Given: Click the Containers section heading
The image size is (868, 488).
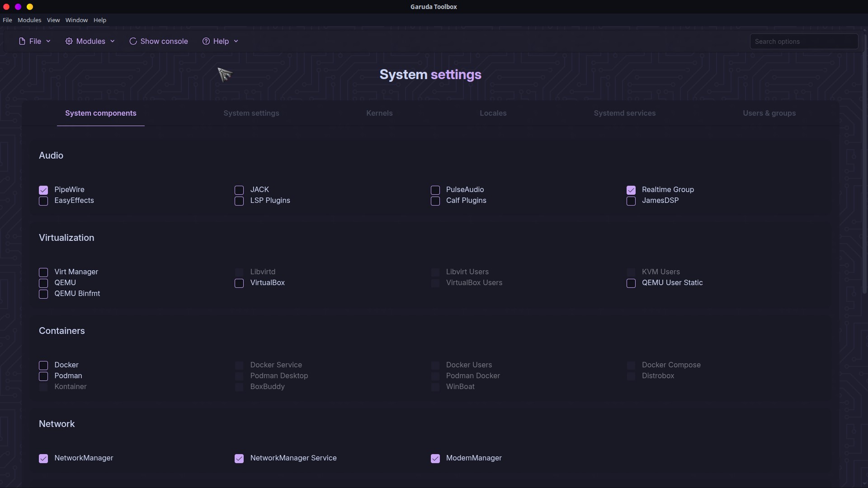Looking at the screenshot, I should tap(62, 331).
